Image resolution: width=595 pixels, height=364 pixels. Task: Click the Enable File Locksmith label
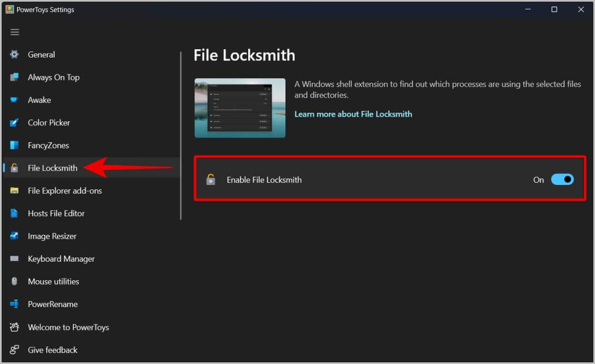click(x=264, y=180)
